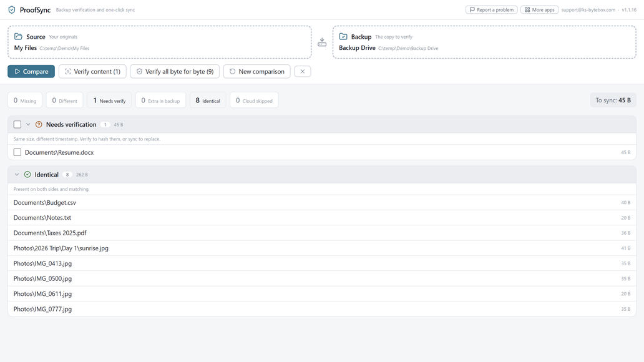Click the question mark Needs verification icon

pyautogui.click(x=39, y=124)
